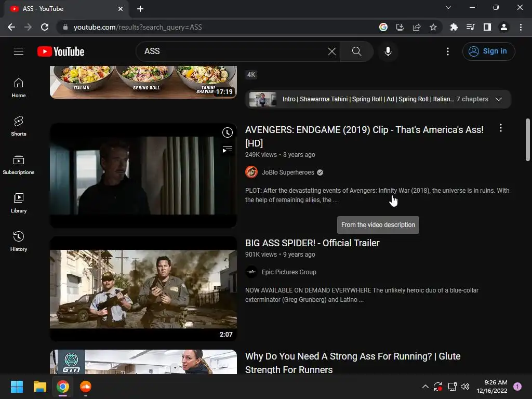Reload the page
This screenshot has width=532, height=399.
45,27
